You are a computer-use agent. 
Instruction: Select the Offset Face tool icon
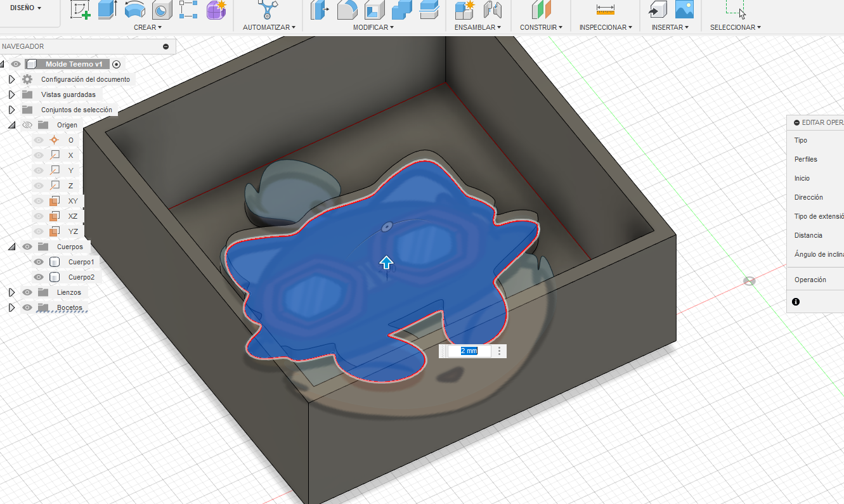point(429,9)
